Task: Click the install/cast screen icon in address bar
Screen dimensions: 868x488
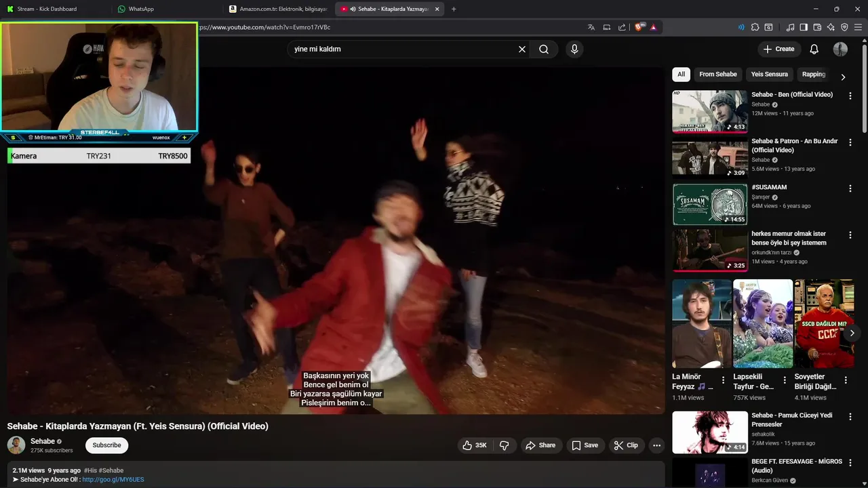Action: 607,27
